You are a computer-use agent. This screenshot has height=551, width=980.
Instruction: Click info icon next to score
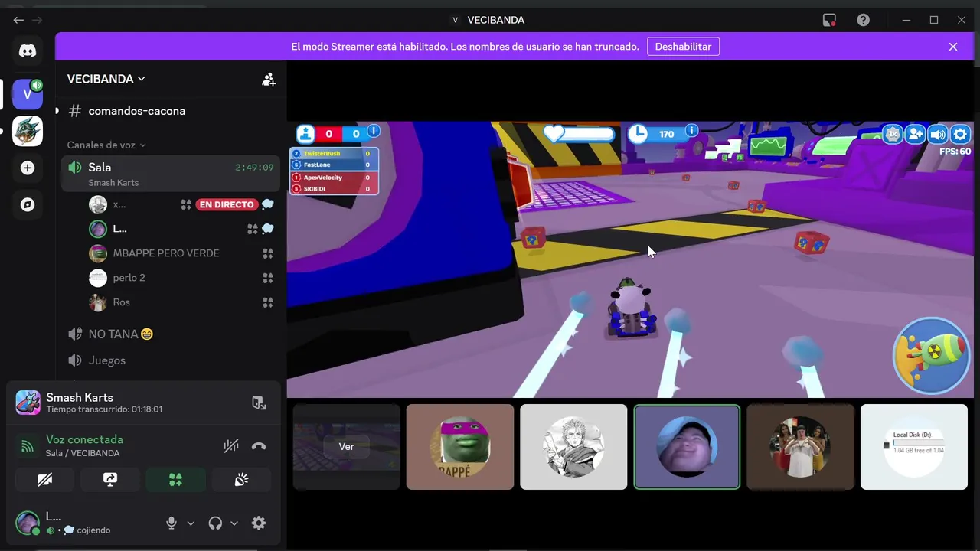(x=373, y=132)
